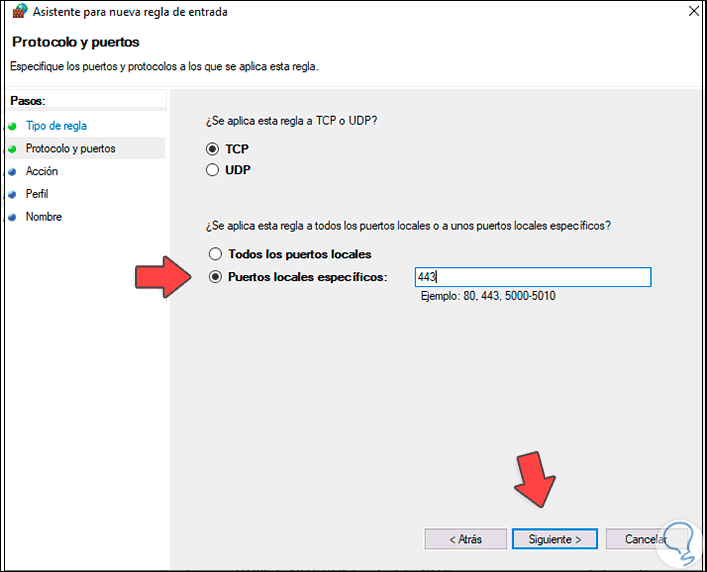Click the firewall wizard title bar icon
The image size is (707, 572).
tap(17, 12)
